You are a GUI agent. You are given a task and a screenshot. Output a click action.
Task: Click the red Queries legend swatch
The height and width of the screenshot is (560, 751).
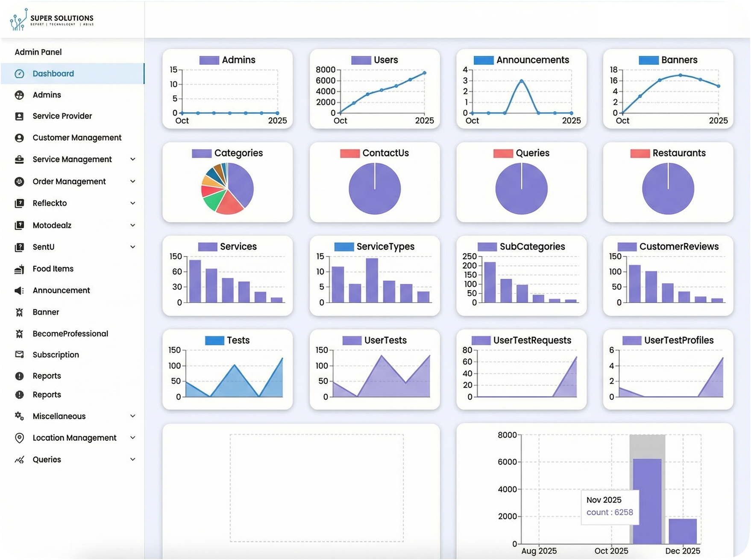pos(503,153)
